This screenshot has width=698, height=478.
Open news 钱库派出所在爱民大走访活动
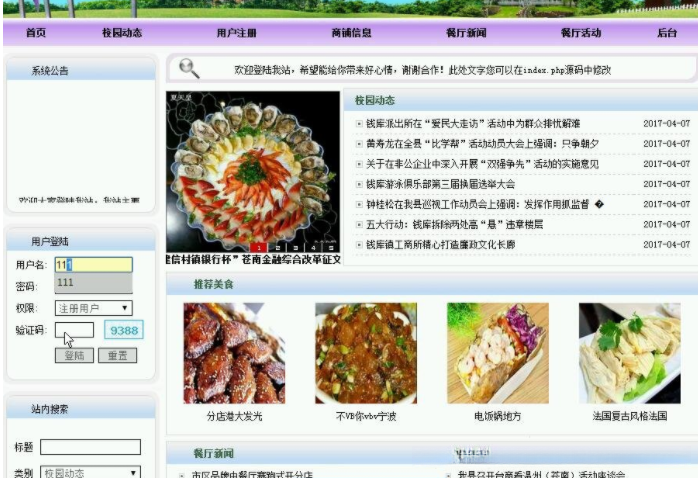473,124
